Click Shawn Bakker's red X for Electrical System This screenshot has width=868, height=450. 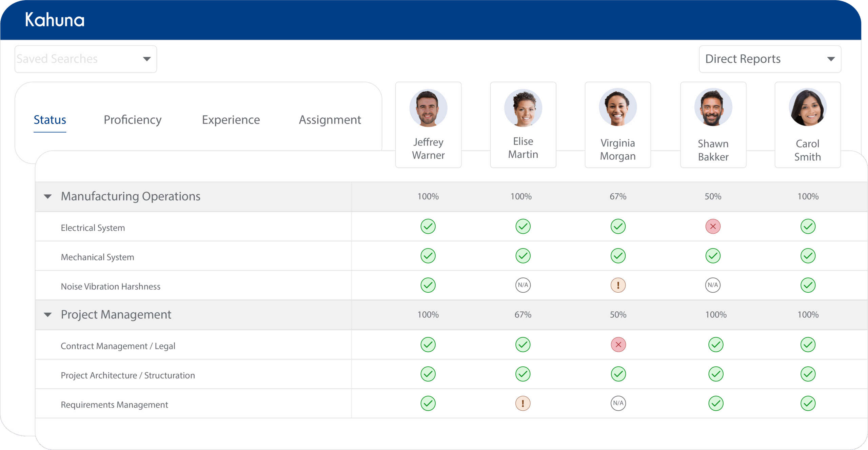tap(713, 227)
